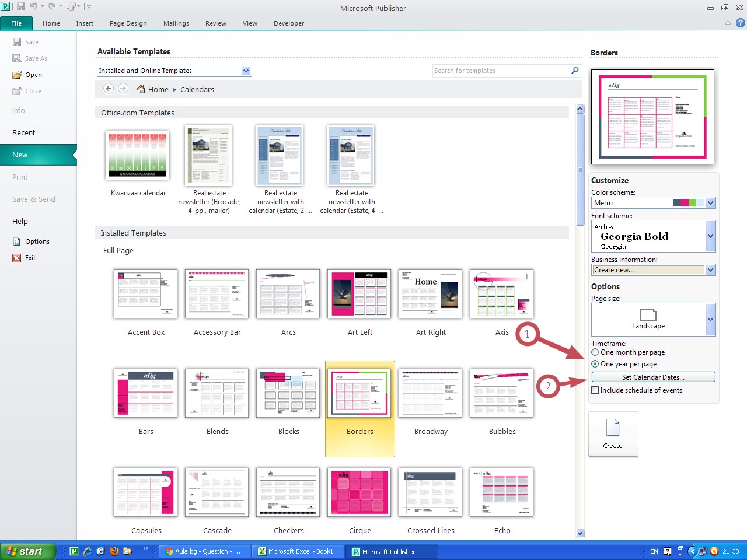This screenshot has height=560, width=747.
Task: Open the Font scheme dropdown
Action: point(710,236)
